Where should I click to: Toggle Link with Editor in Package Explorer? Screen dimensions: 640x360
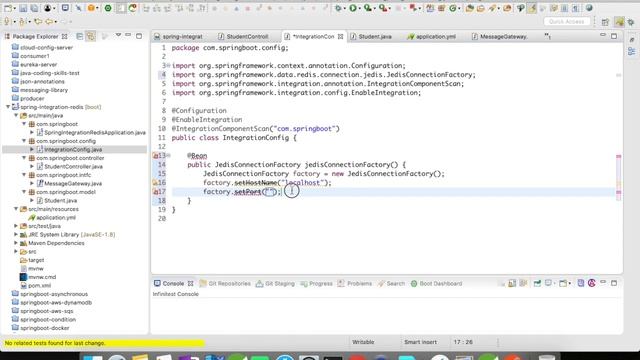click(91, 36)
